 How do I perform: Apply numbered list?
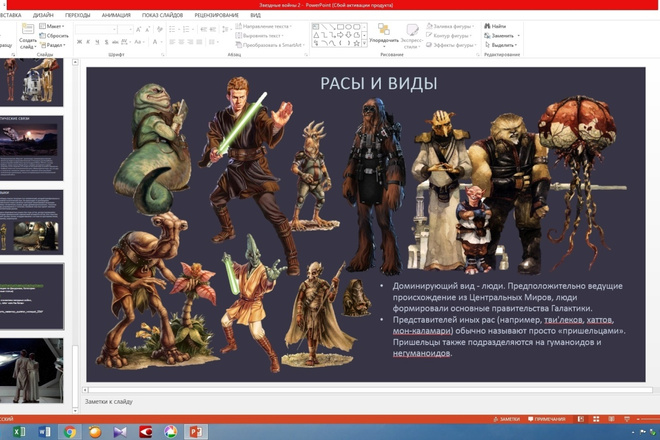187,29
